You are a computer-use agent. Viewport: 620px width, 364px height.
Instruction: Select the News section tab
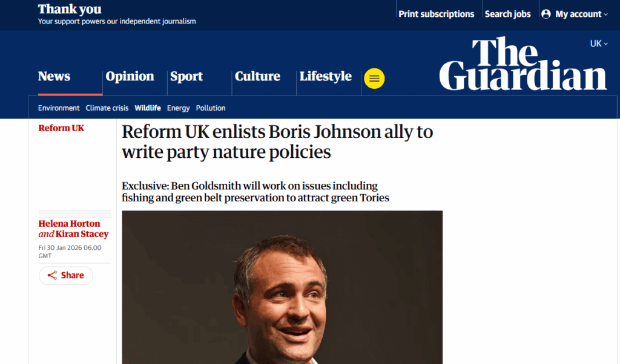(54, 77)
